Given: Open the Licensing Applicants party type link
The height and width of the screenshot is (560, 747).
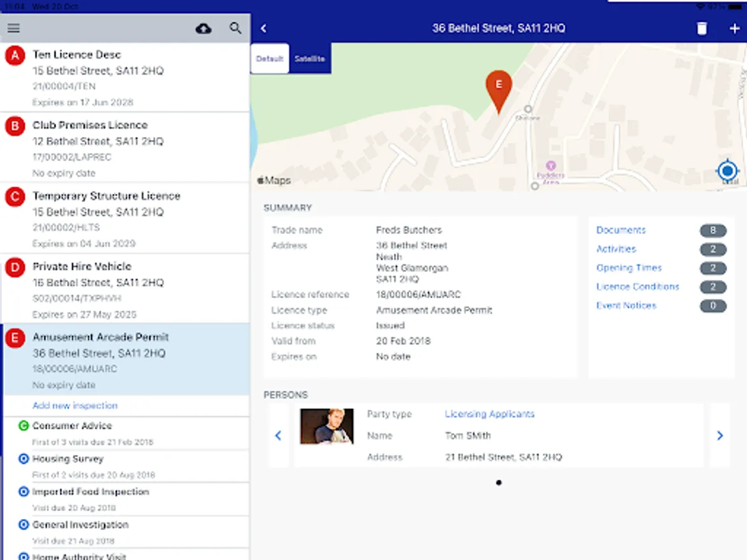Looking at the screenshot, I should [x=490, y=414].
